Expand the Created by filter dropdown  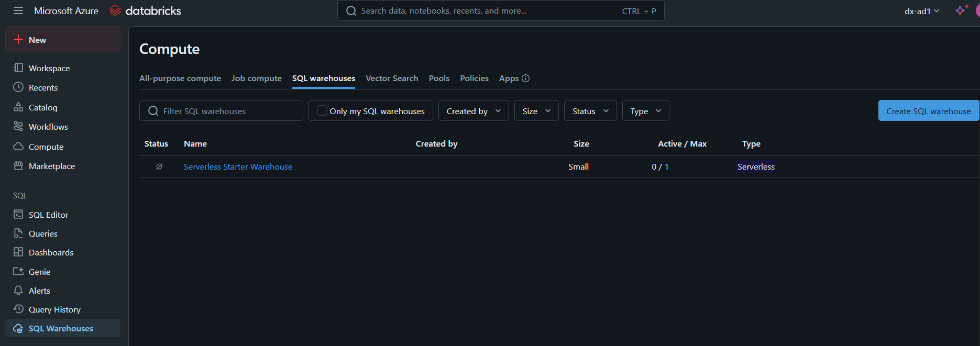coord(474,111)
